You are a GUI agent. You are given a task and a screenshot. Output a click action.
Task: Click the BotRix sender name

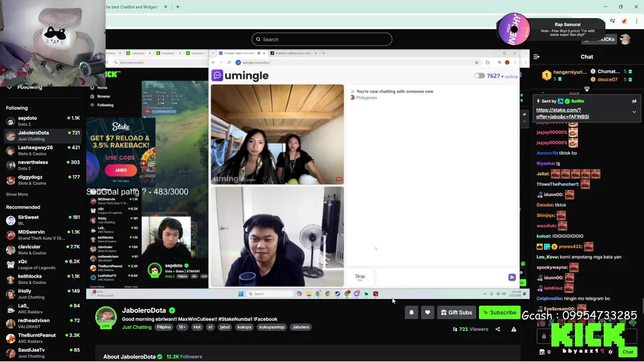point(578,101)
